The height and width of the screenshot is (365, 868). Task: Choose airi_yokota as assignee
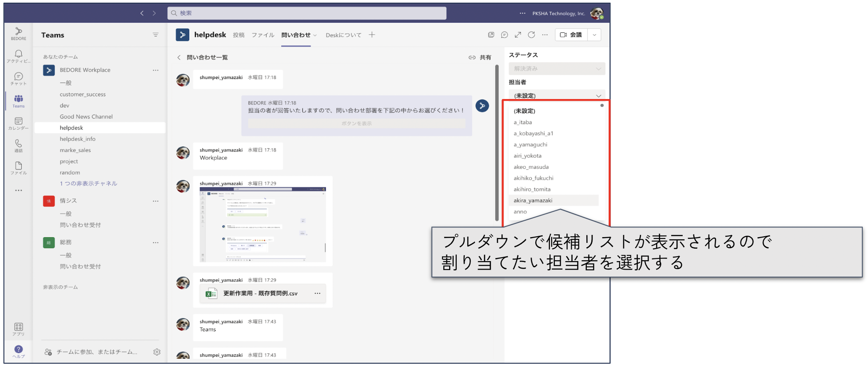(x=528, y=156)
